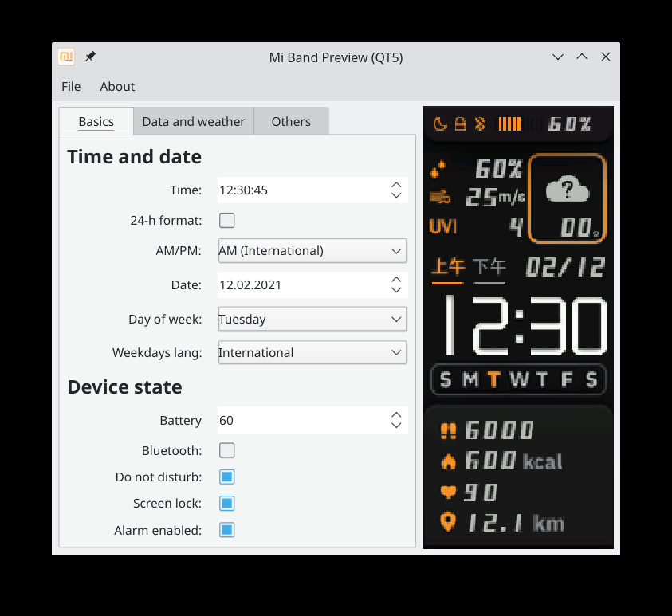672x616 pixels.
Task: Open the About menu
Action: pos(117,87)
